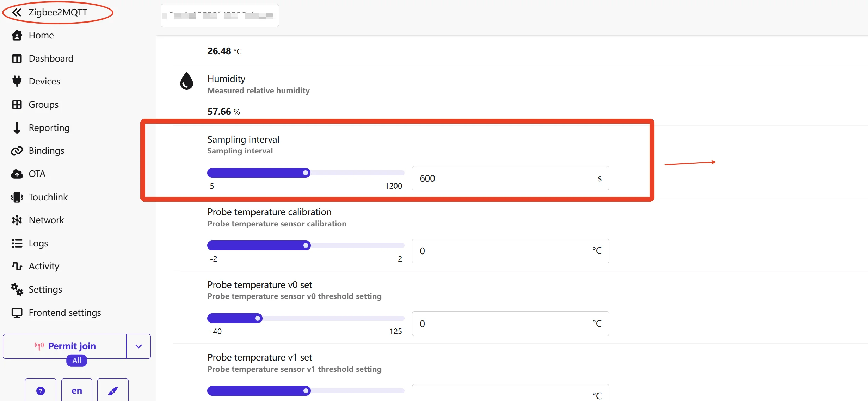This screenshot has height=401, width=868.
Task: Open Groups section
Action: (x=43, y=105)
